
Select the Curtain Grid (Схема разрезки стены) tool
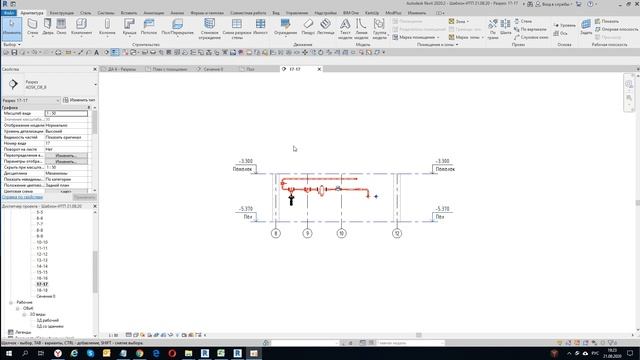click(237, 29)
